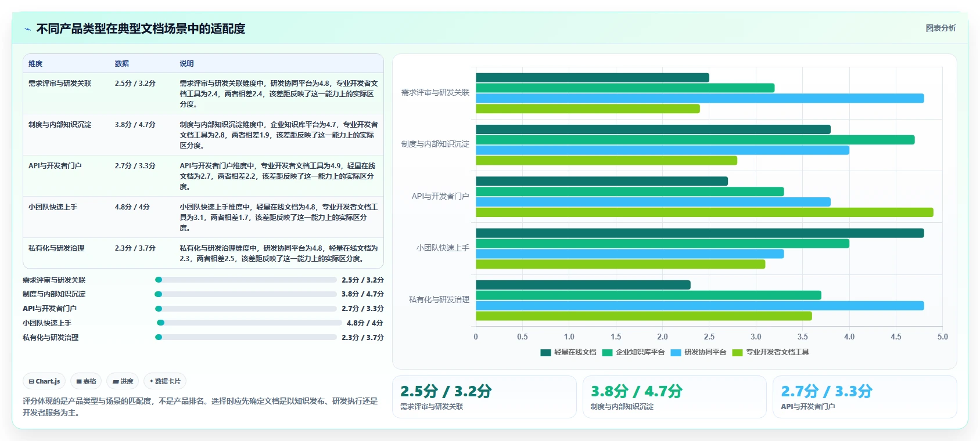Toggle 研发协同平台 legend color swatch
Image resolution: width=980 pixels, height=441 pixels.
676,352
